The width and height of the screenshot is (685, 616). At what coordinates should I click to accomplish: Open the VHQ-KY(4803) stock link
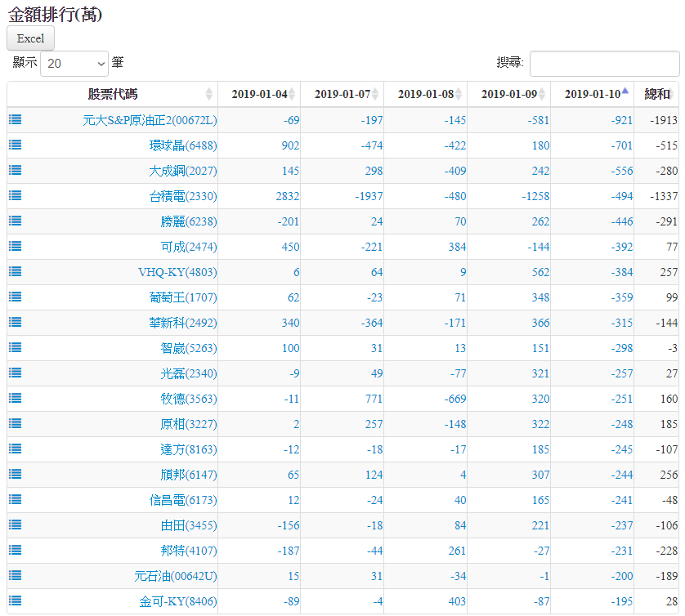(x=177, y=272)
